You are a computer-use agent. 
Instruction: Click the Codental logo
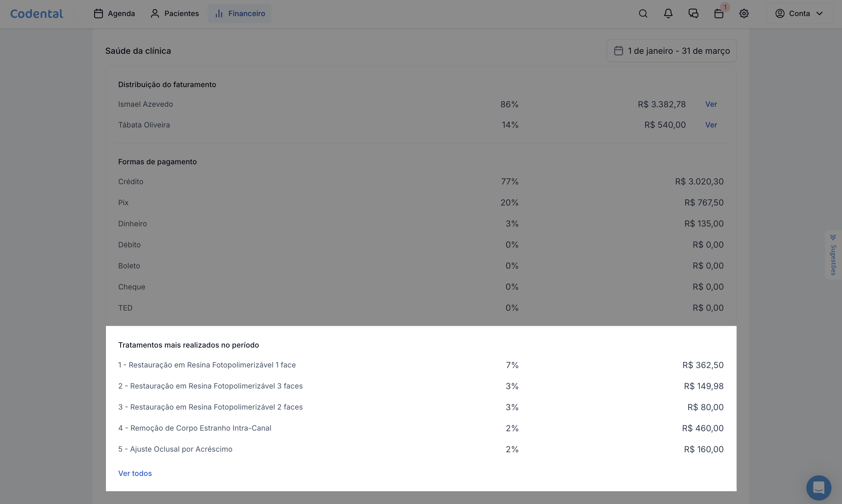(37, 13)
